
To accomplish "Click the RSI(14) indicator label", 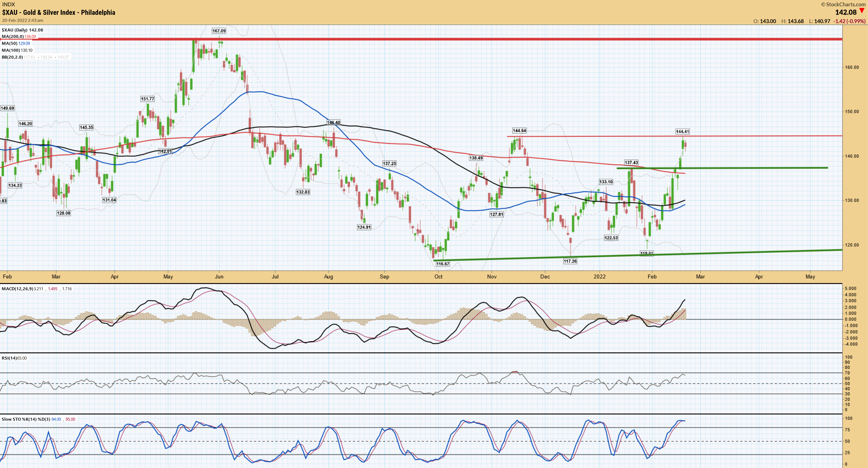I will click(x=9, y=358).
